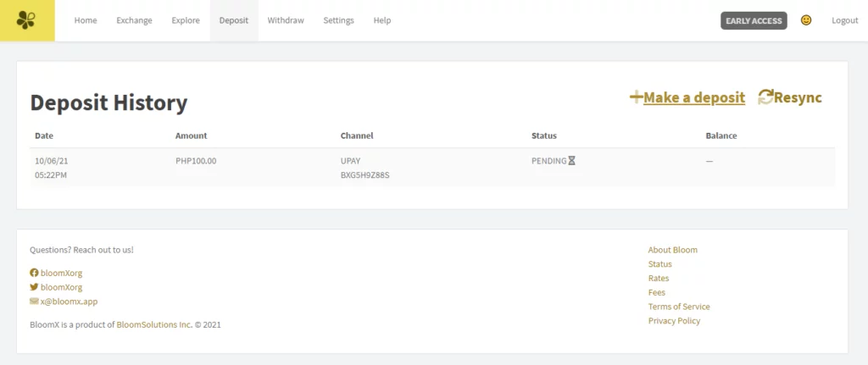Click the Resync arrows icon
The width and height of the screenshot is (868, 365).
point(765,97)
